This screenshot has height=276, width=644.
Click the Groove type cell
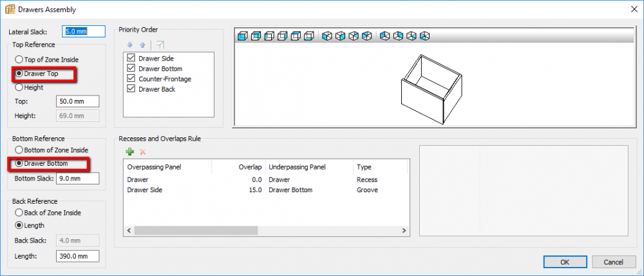pos(367,190)
